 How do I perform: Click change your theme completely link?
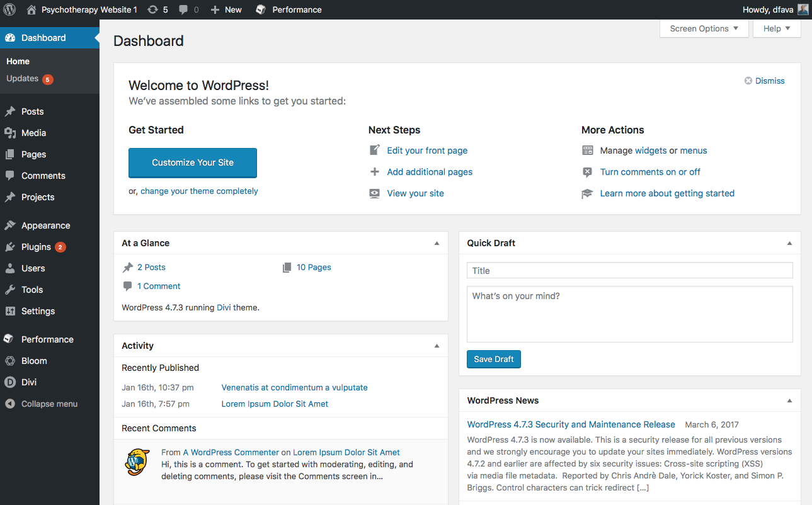[x=199, y=191]
